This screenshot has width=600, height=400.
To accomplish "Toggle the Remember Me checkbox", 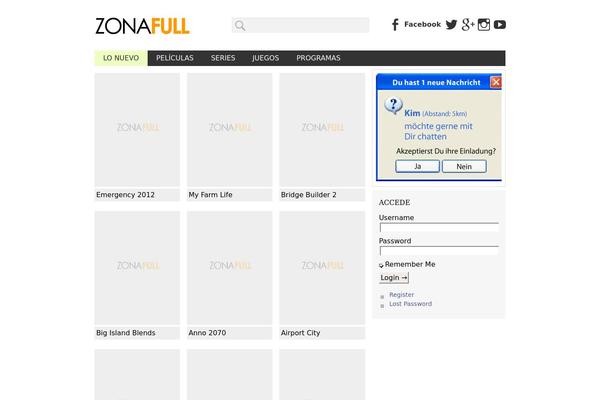I will click(381, 265).
